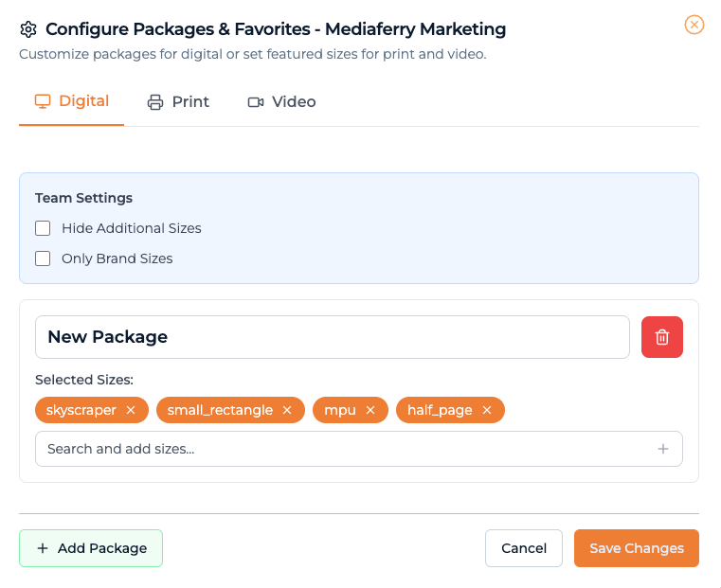Image resolution: width=721 pixels, height=588 pixels.
Task: Close the Configure Packages dialog
Action: click(694, 25)
